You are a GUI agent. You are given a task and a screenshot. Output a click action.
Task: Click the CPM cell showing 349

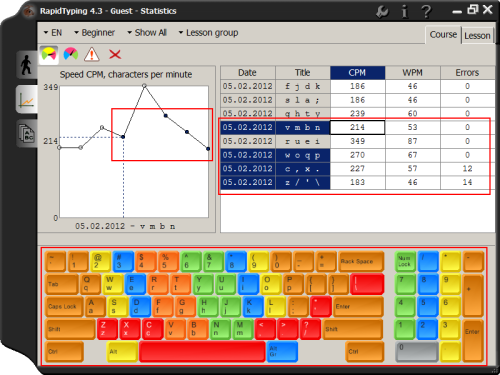[357, 141]
